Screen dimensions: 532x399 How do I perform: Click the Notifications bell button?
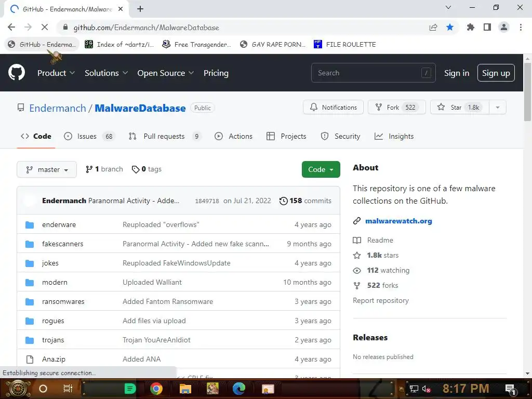tap(333, 107)
